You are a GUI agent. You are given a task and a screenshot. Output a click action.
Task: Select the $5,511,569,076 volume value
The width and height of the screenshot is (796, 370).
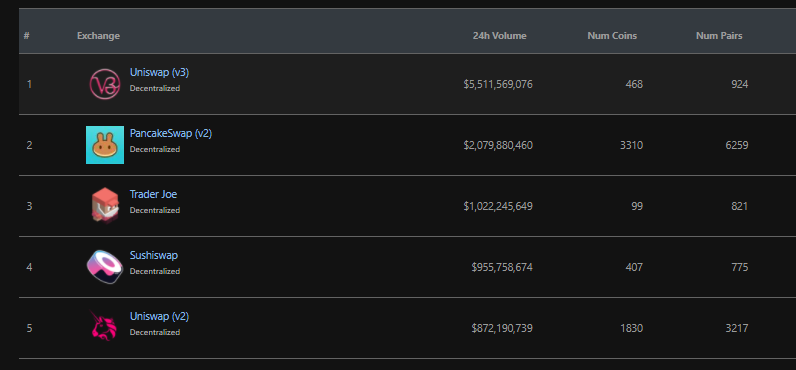(498, 84)
